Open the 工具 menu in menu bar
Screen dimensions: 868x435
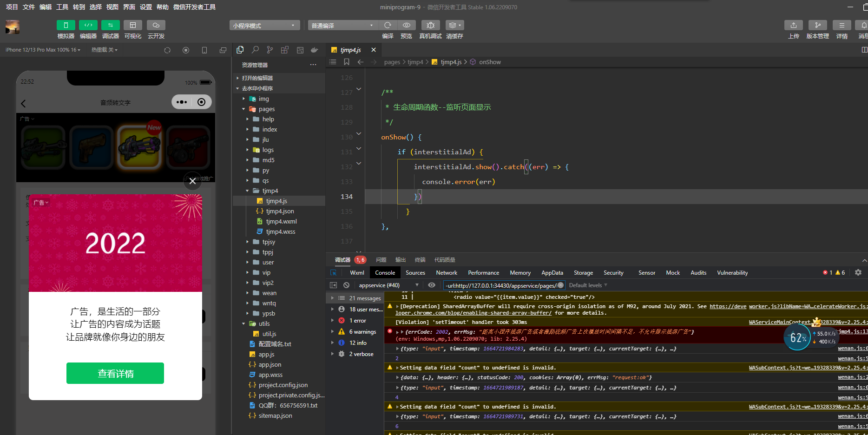(62, 7)
